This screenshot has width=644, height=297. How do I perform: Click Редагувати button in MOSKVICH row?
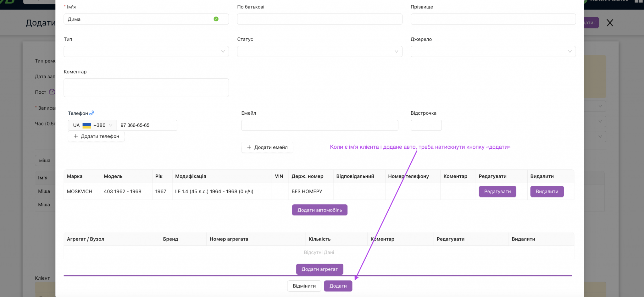coord(497,191)
